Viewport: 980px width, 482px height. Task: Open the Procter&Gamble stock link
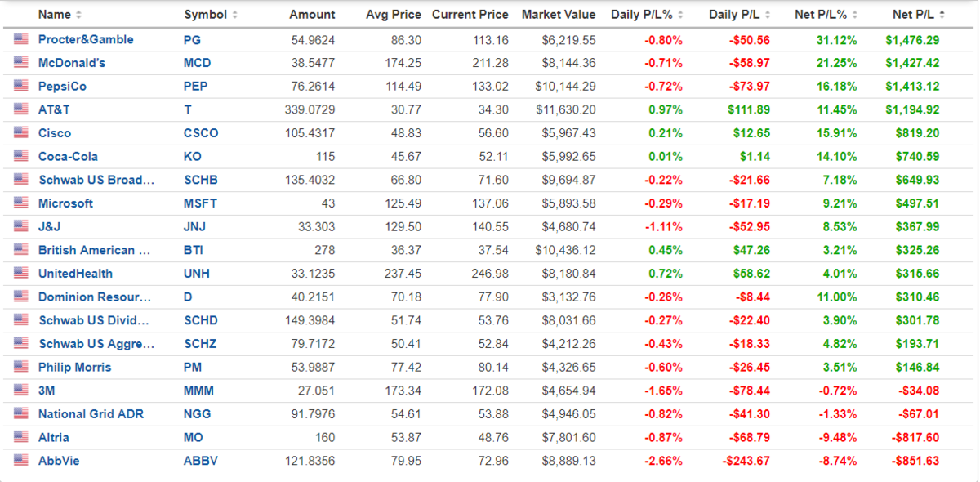tap(86, 39)
